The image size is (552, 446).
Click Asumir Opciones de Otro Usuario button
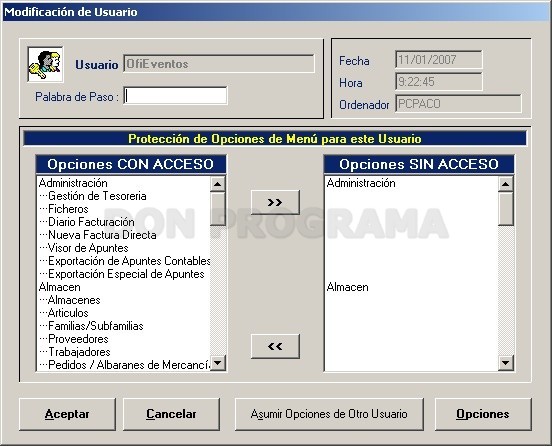pos(329,414)
